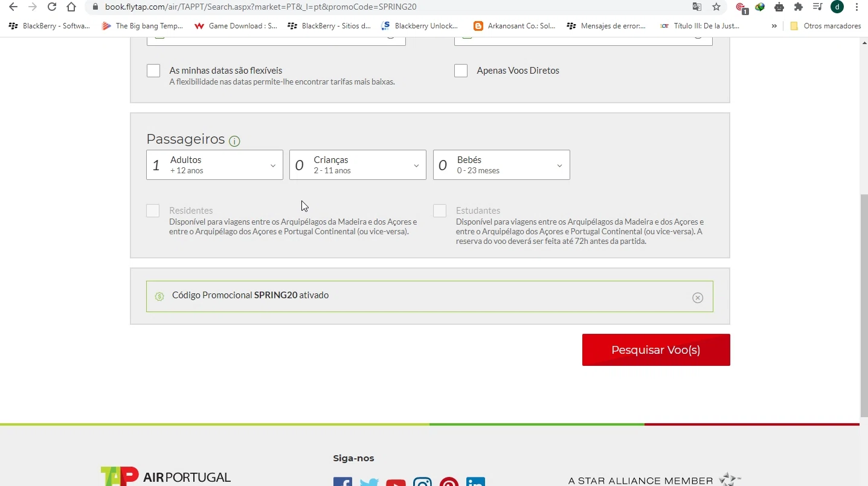Click the Star Alliance member logo
This screenshot has width=868, height=486.
(654, 480)
